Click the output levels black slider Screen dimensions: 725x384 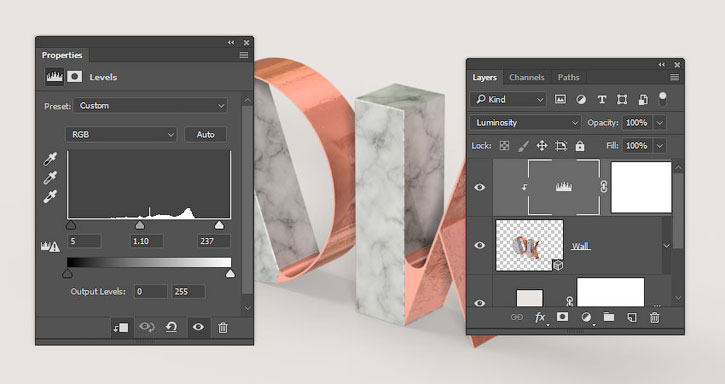point(68,274)
